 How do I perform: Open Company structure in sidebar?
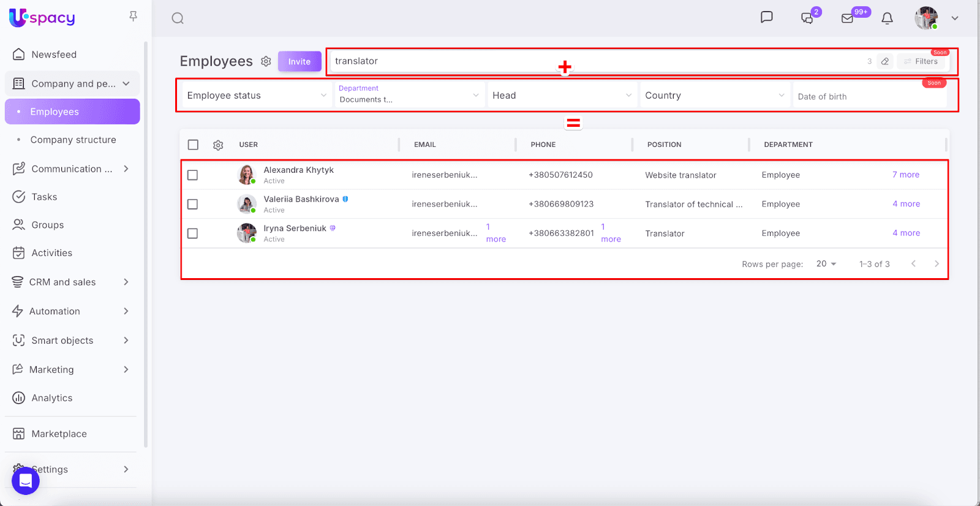point(73,140)
